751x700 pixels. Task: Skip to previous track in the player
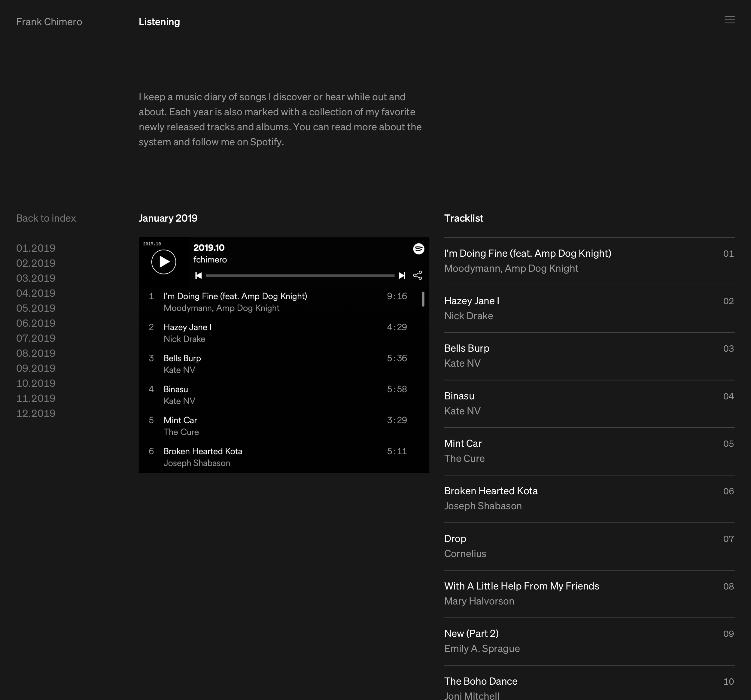[x=198, y=276]
